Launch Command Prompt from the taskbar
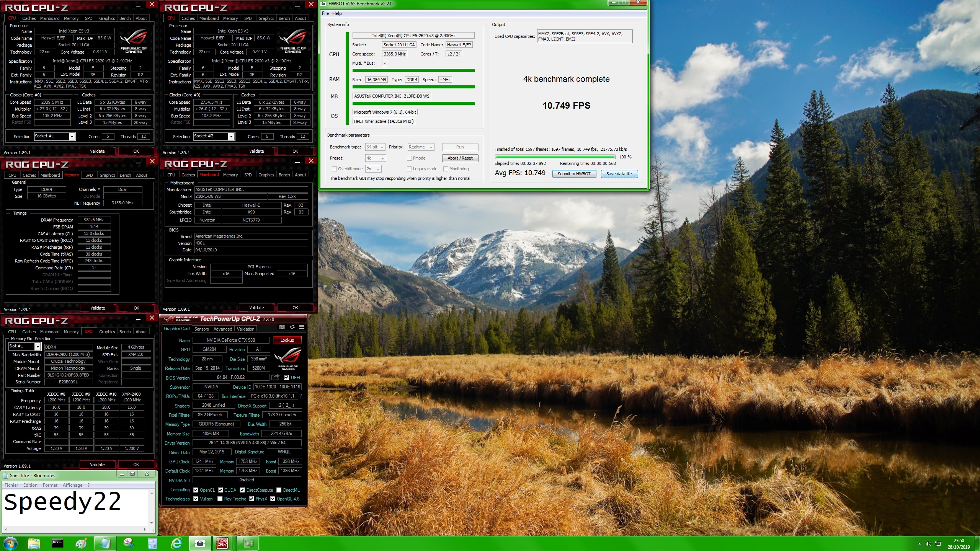980x551 pixels. click(57, 543)
